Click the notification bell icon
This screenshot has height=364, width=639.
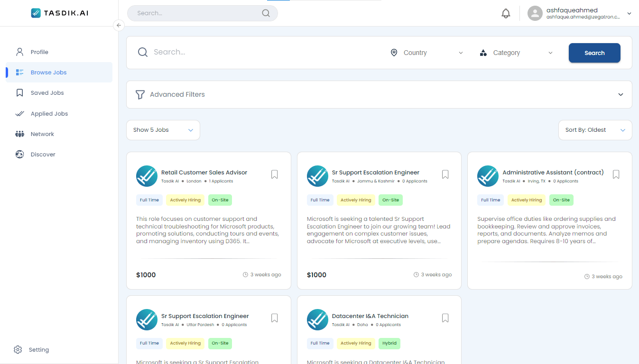[x=506, y=13]
